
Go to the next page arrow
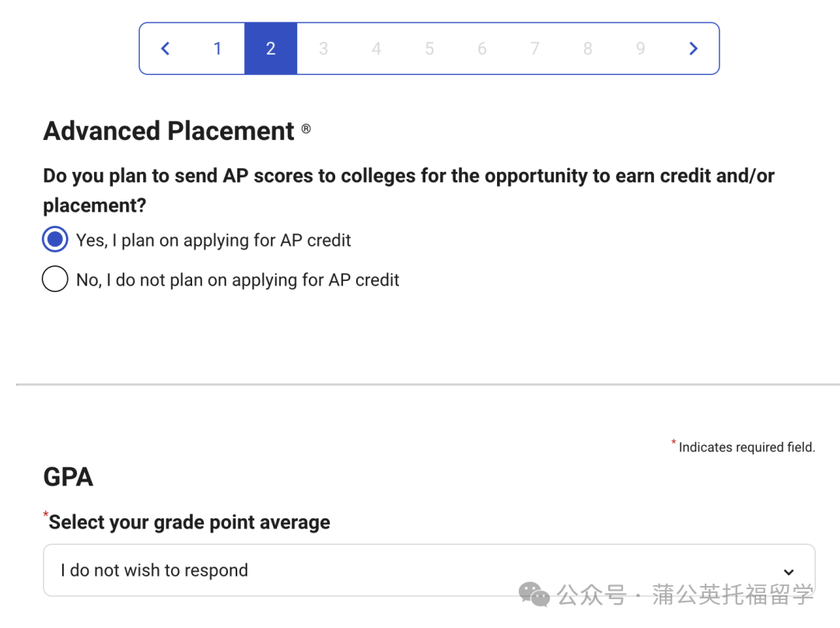(x=693, y=49)
